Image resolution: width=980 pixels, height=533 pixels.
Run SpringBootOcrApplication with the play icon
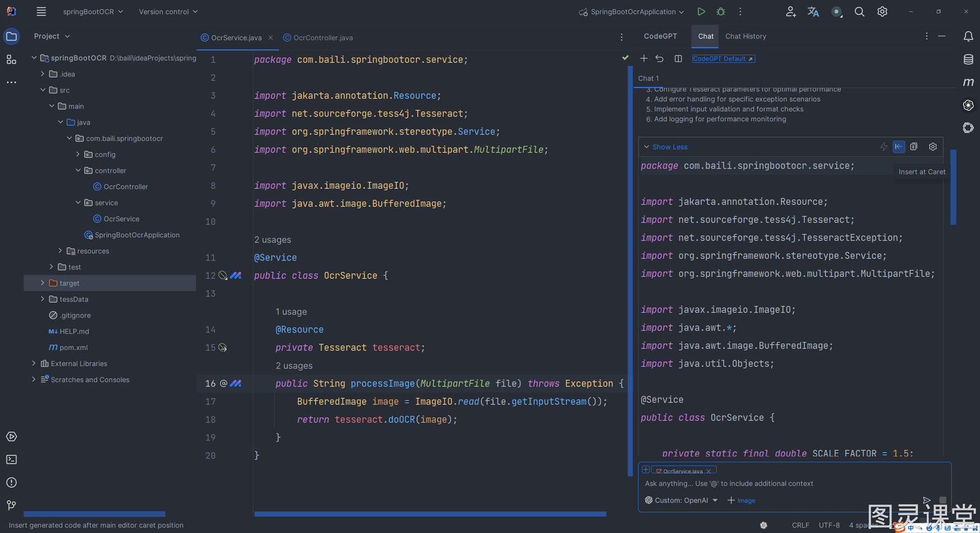pyautogui.click(x=701, y=12)
